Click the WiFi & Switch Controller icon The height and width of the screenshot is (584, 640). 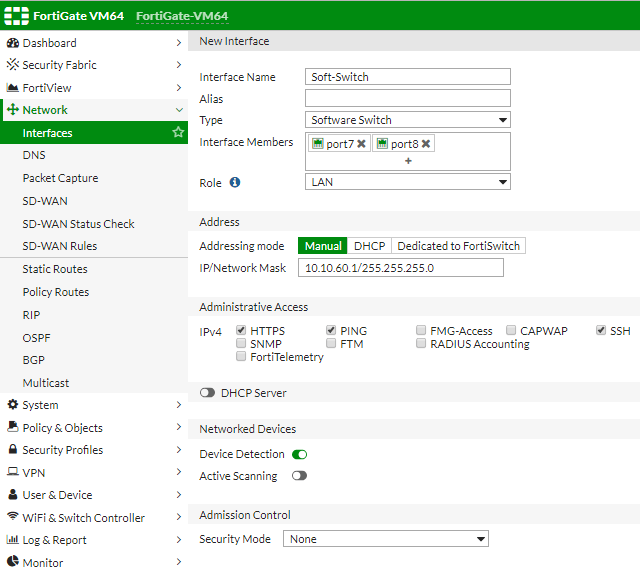pos(13,516)
